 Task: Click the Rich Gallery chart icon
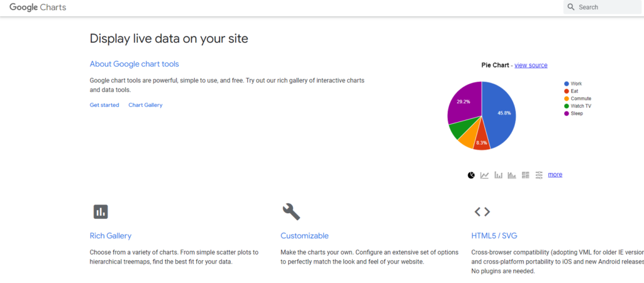101,211
